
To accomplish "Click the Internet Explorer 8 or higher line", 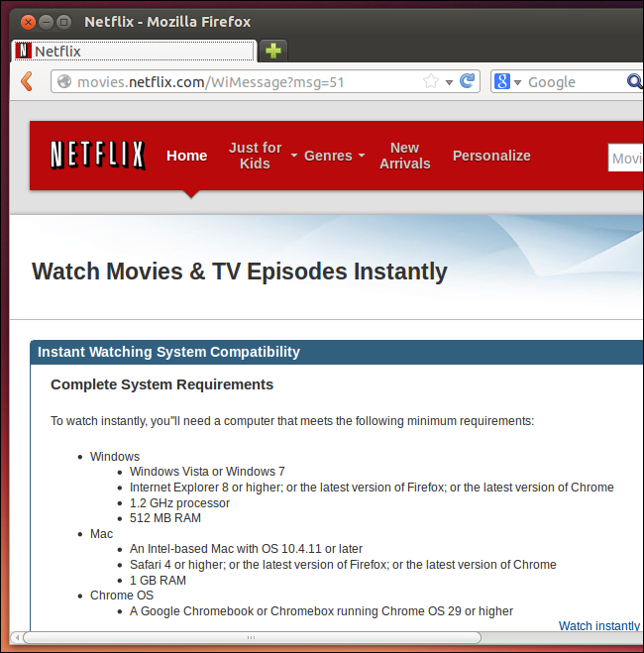I will coord(372,488).
